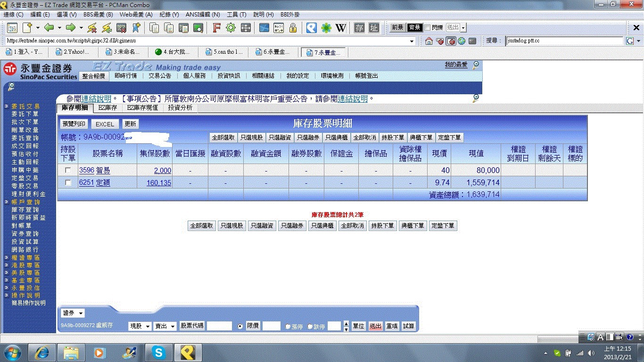Expand the 現股 trade type dropdown

point(140,326)
